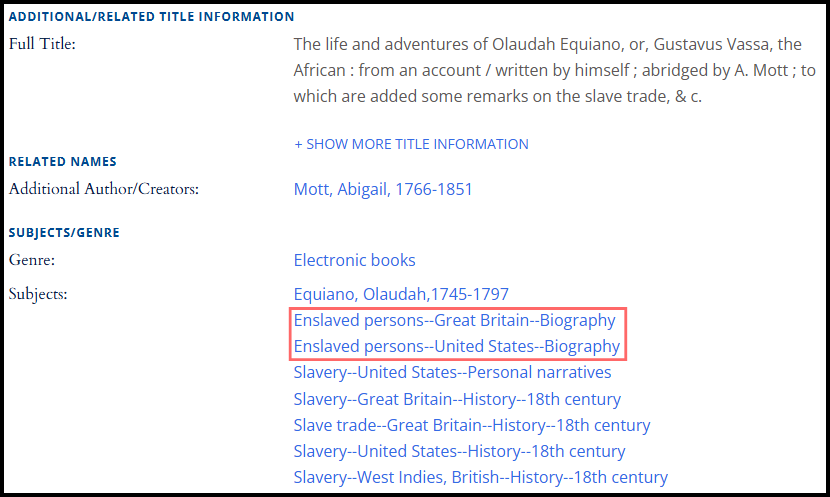Click the Full Title field label
Screen dimensions: 830x497
coord(42,44)
